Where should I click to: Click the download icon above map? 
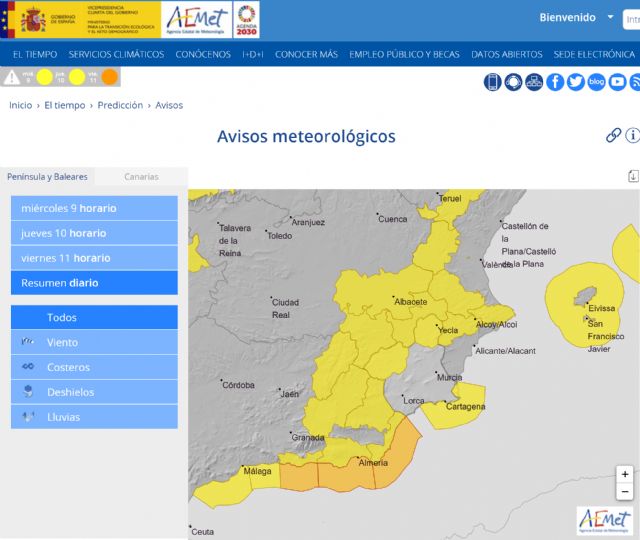point(633,176)
